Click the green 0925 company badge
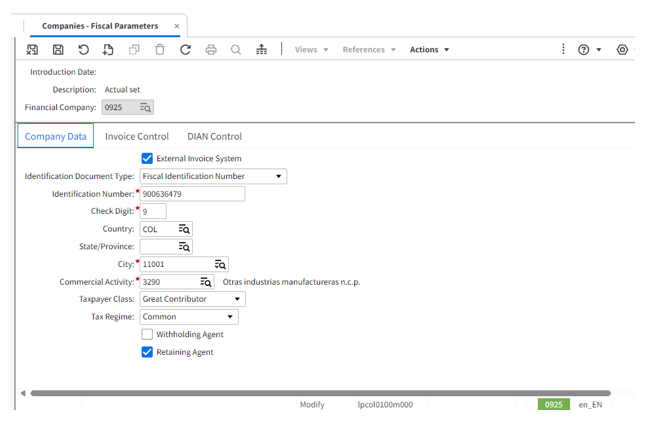655x431 pixels. coord(553,405)
